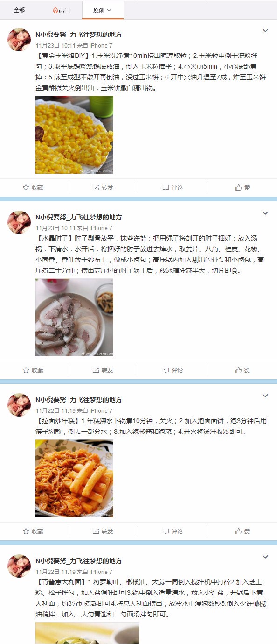Like the 水晶肘子 post with 赞
The width and height of the screenshot is (277, 644).
[x=242, y=370]
